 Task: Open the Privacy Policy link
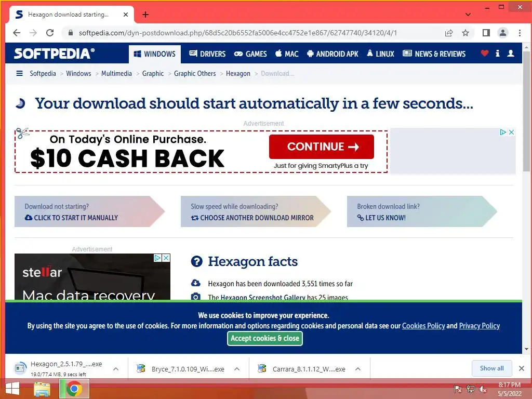pos(480,326)
